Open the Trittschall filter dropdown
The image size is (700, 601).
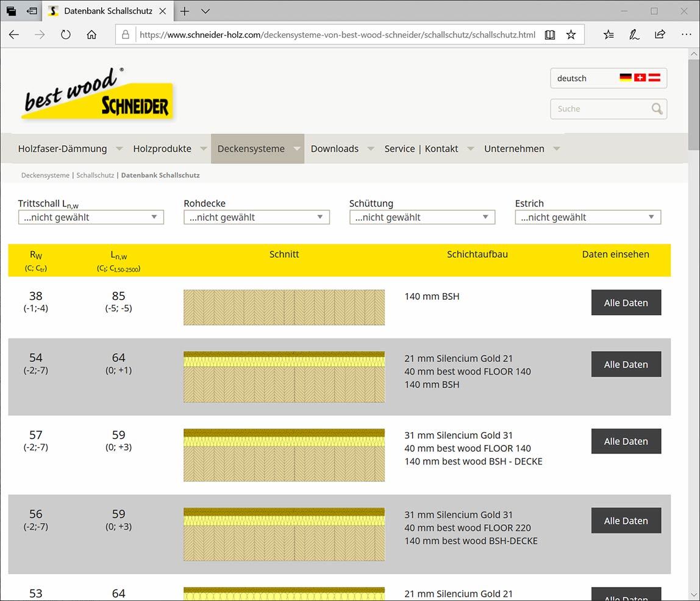(x=91, y=217)
